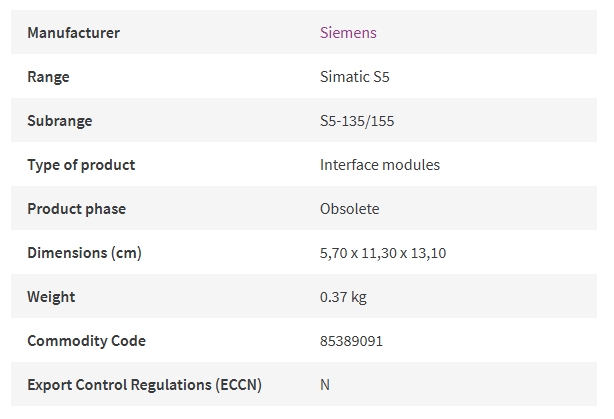Click the Manufacturer label
The height and width of the screenshot is (419, 614).
point(74,33)
